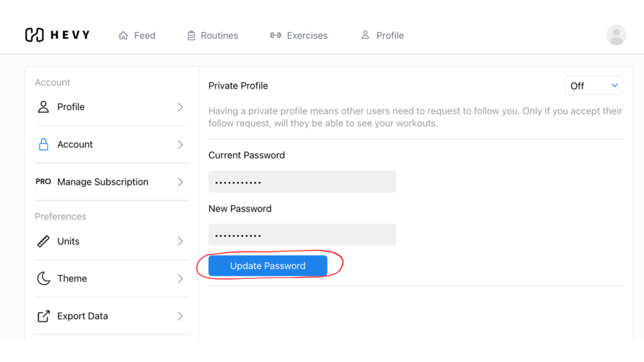Click the Routines clipboard icon
This screenshot has width=644, height=362.
191,35
